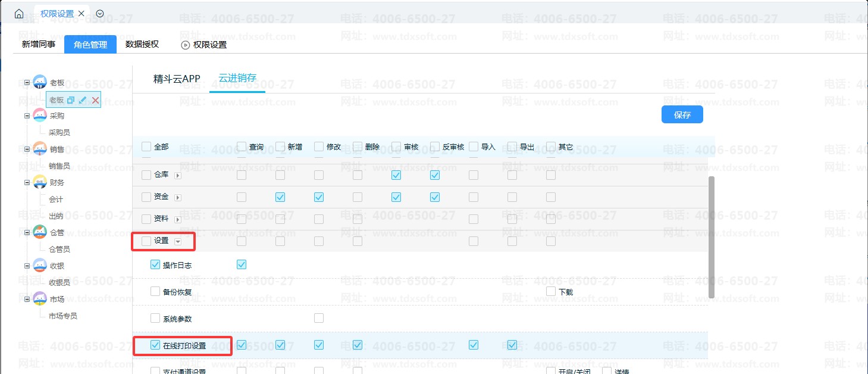Screen dimensions: 868x374
Task: Switch to the 角色管理 tab
Action: click(x=90, y=45)
